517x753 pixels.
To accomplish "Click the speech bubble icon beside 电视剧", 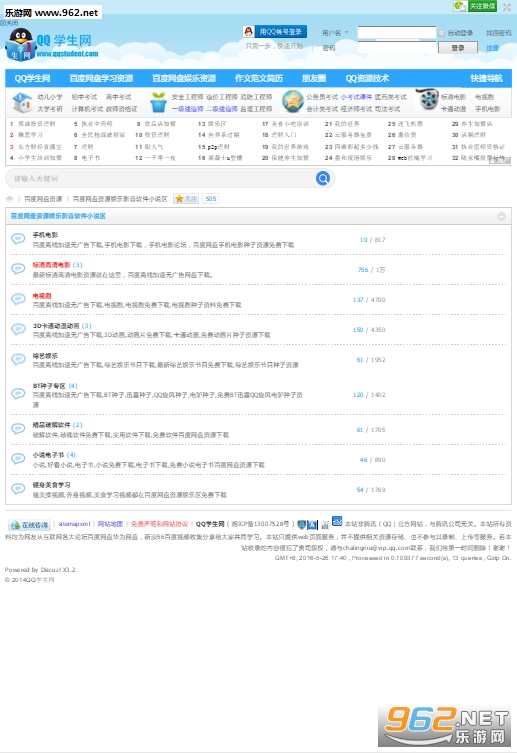I will [18, 299].
